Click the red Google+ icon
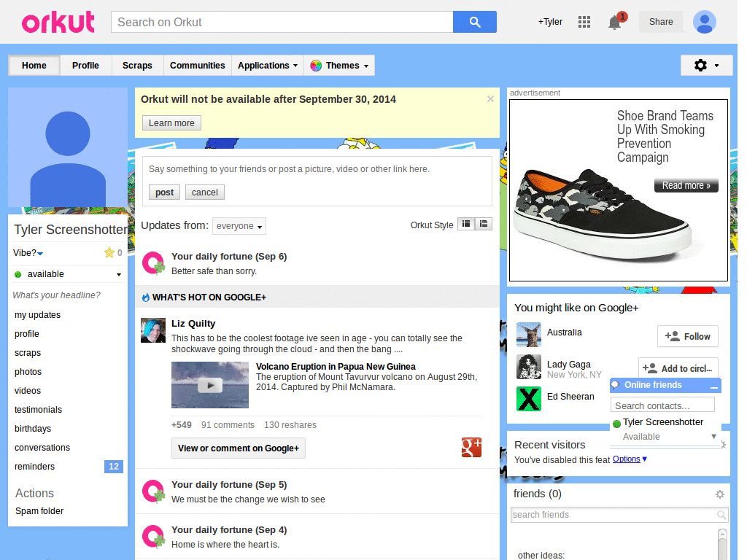 471,447
